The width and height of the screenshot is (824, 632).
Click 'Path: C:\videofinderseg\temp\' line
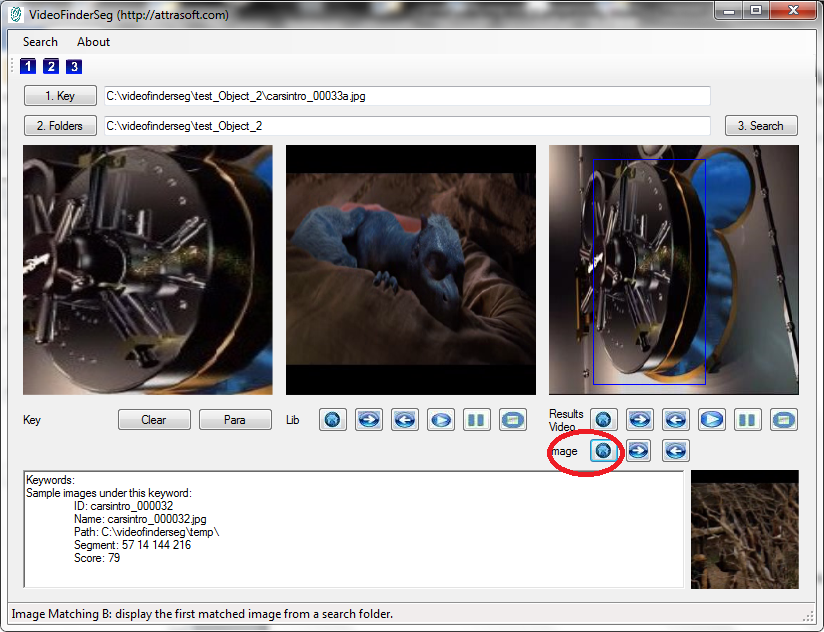pyautogui.click(x=147, y=532)
